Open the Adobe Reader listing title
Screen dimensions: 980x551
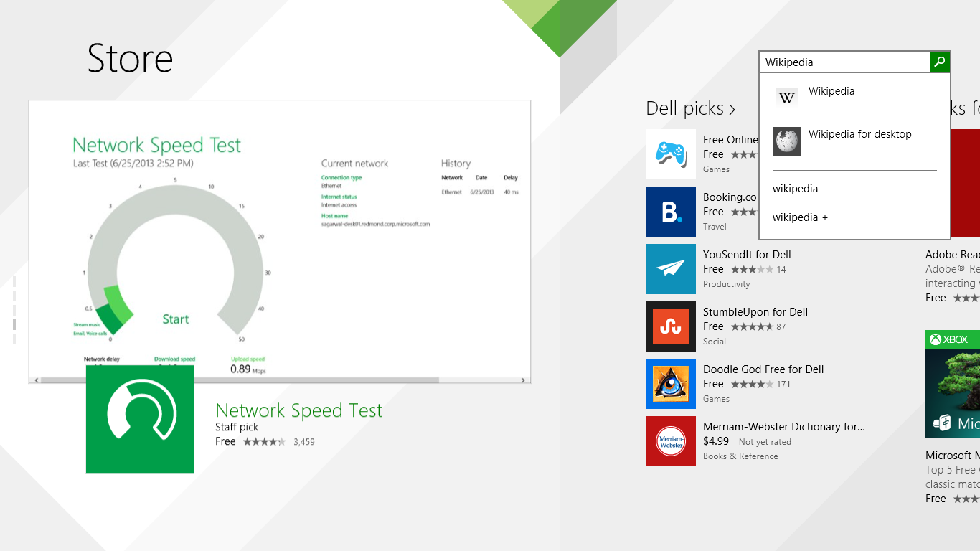click(x=953, y=255)
